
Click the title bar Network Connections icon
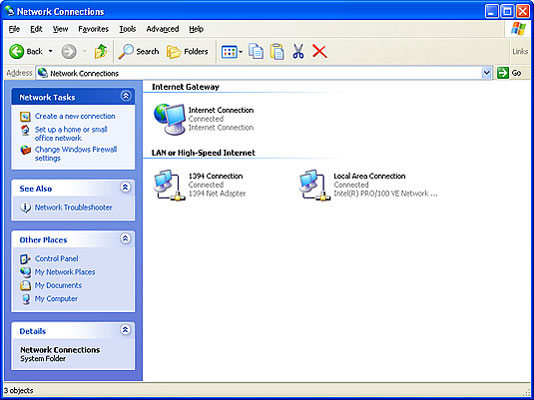10,11
